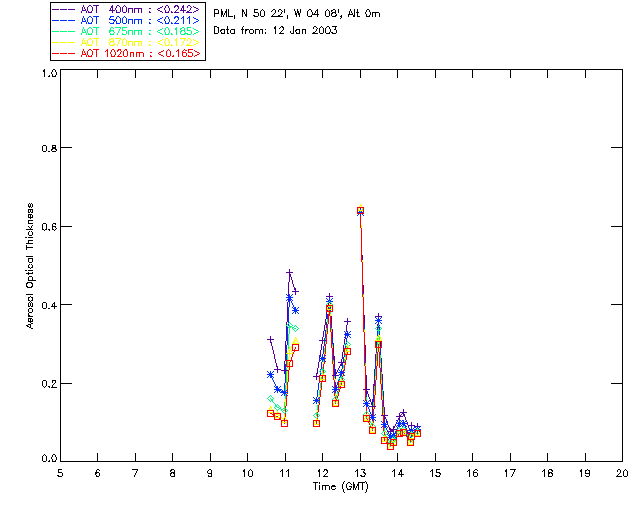Click the 0.0 y-axis tick label
The image size is (640, 512).
[x=49, y=459]
